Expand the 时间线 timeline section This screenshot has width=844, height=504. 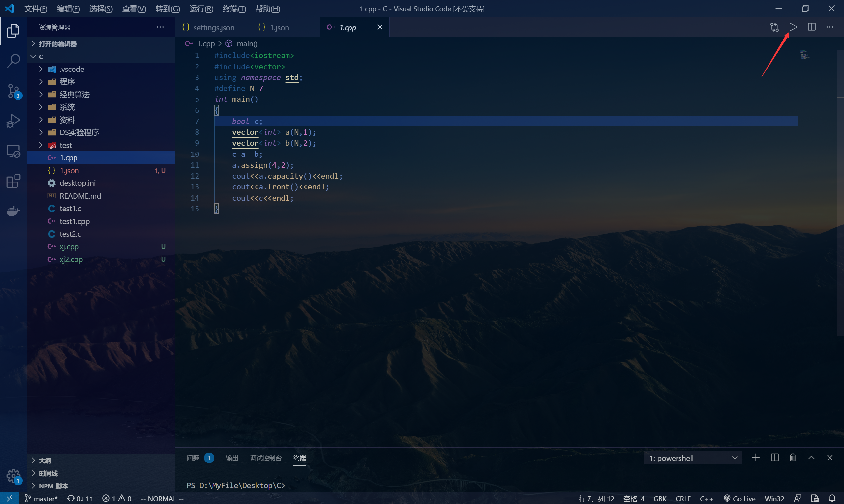click(101, 473)
